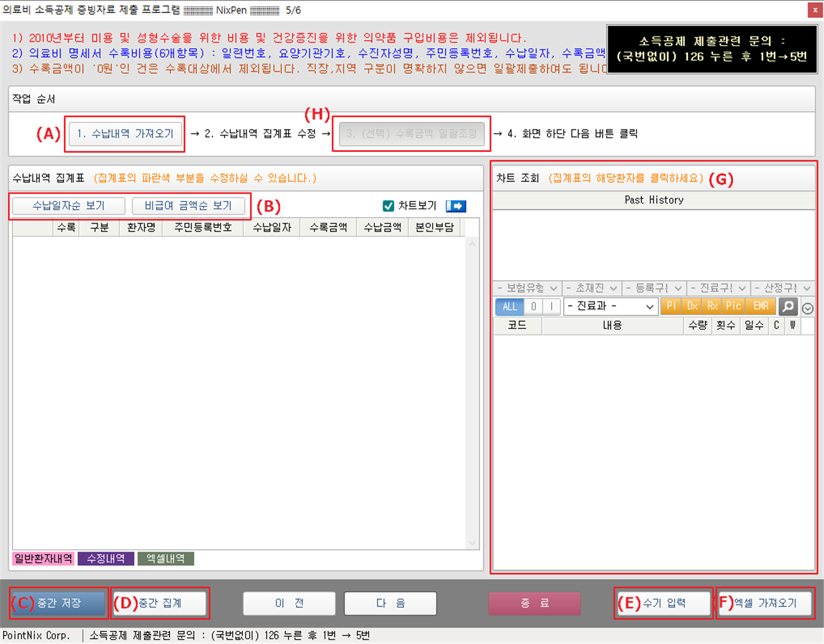Viewport: 824px width, 644px height.
Task: Click the blue arrow icon beside 차트보기
Action: click(x=456, y=206)
